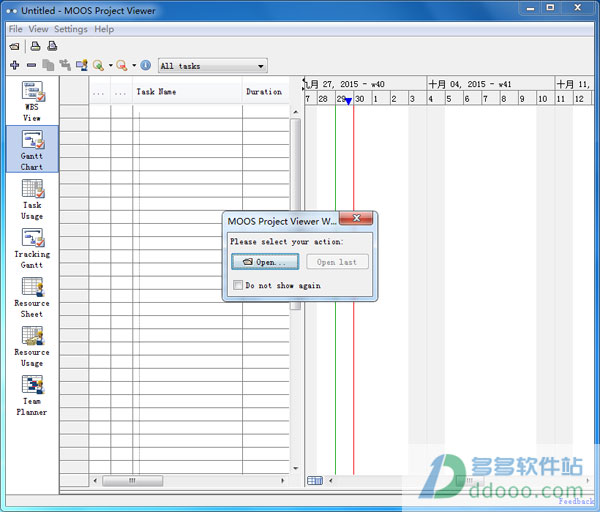The height and width of the screenshot is (512, 600).
Task: Open the File menu
Action: point(16,29)
